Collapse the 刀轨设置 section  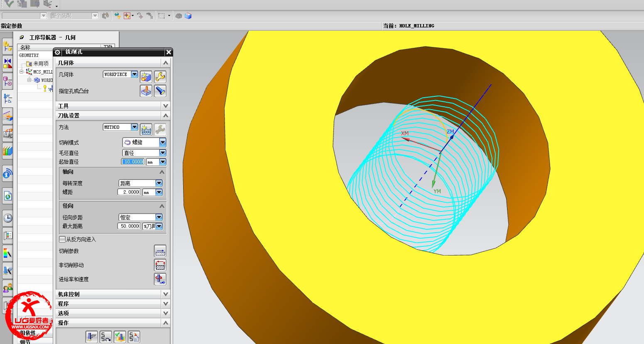pos(166,115)
